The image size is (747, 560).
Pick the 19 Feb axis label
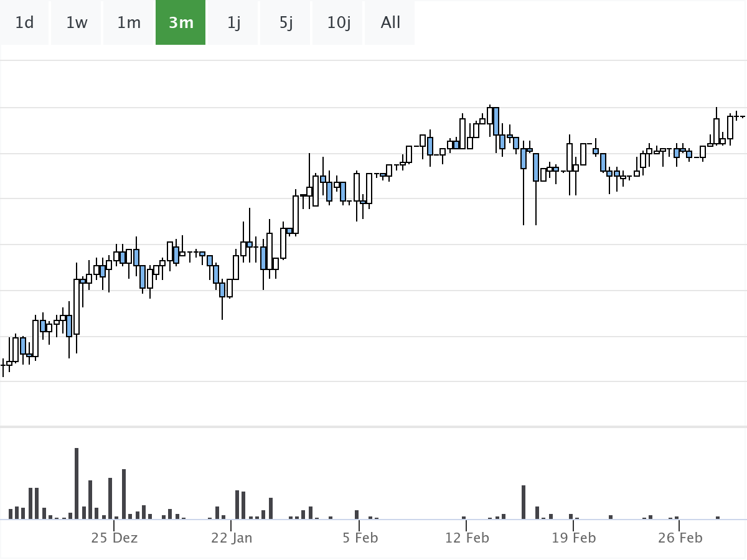pyautogui.click(x=573, y=538)
